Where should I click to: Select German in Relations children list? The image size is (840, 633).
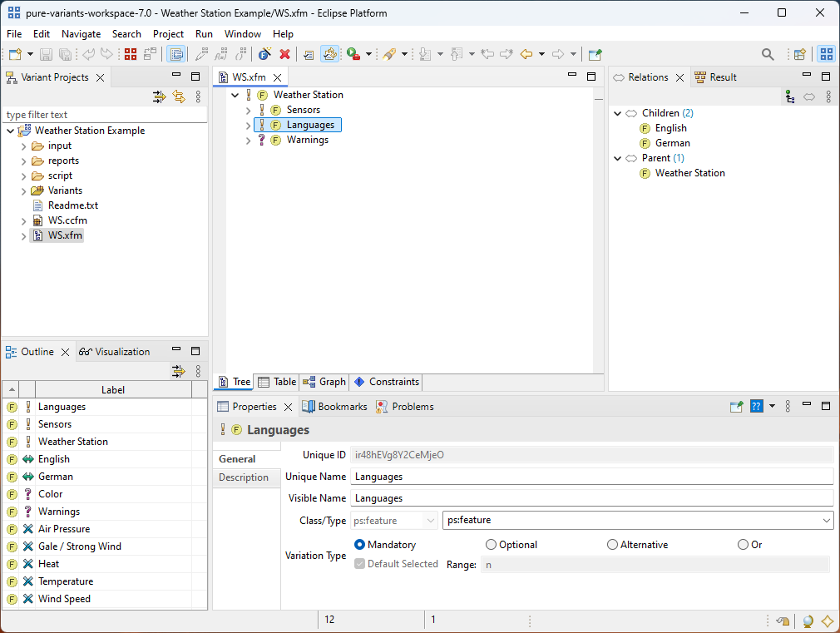pos(672,143)
